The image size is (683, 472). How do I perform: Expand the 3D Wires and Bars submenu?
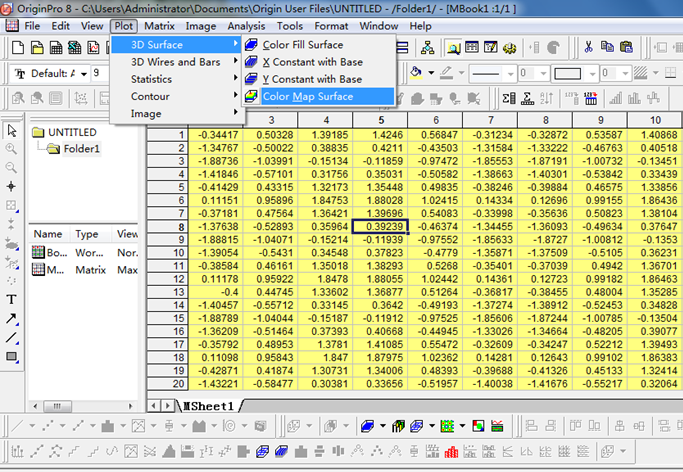coord(177,62)
